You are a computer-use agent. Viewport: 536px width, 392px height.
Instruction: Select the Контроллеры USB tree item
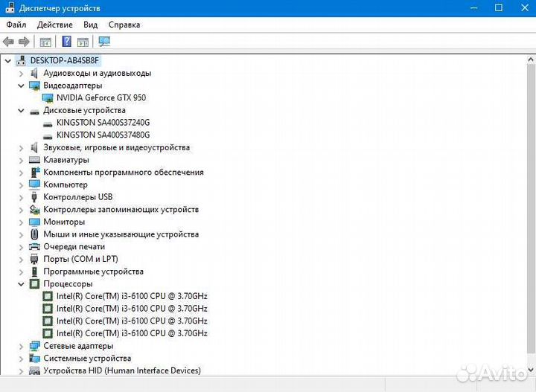tap(77, 197)
